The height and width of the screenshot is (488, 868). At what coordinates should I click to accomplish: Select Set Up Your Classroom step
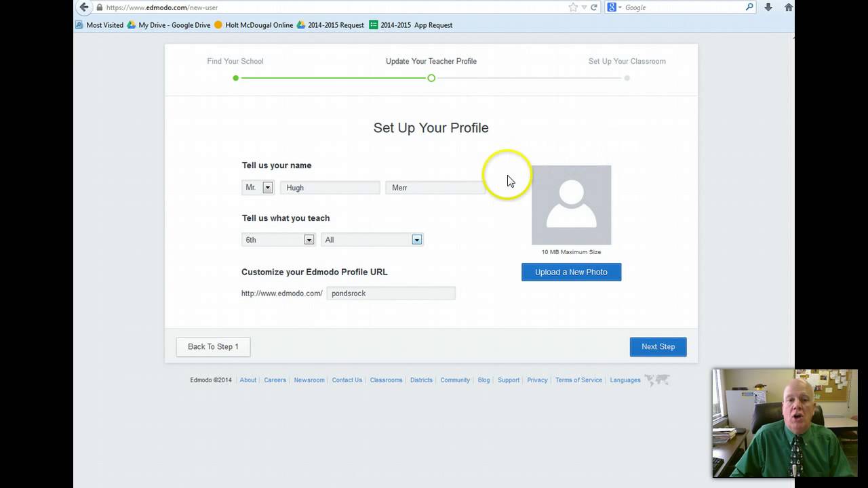point(627,61)
